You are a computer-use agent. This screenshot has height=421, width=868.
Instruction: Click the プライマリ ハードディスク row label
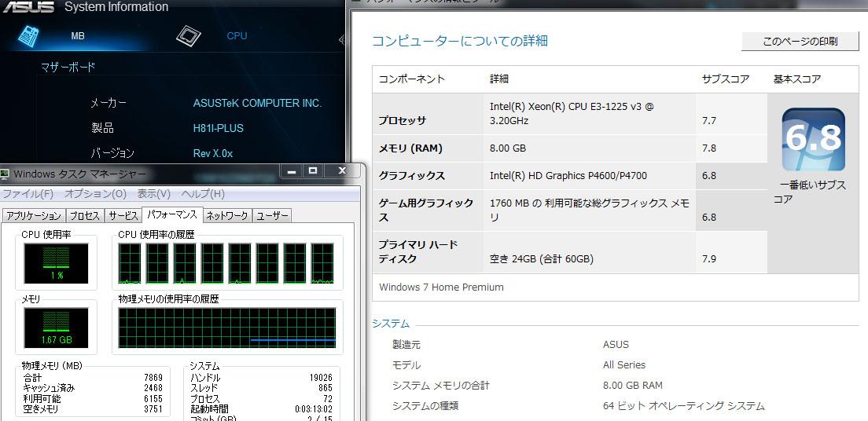[x=418, y=251]
